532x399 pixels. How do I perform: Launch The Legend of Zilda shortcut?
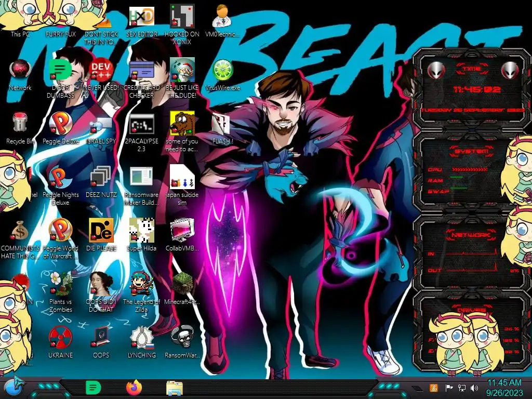pyautogui.click(x=142, y=293)
